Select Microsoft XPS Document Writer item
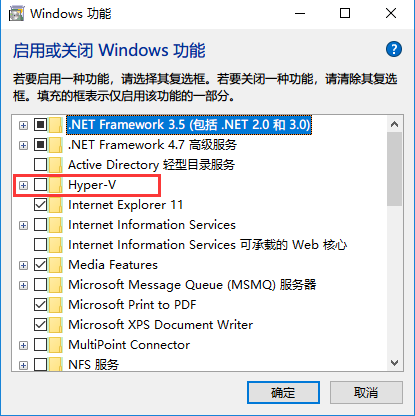Screen dimensions: 415x416 point(160,325)
